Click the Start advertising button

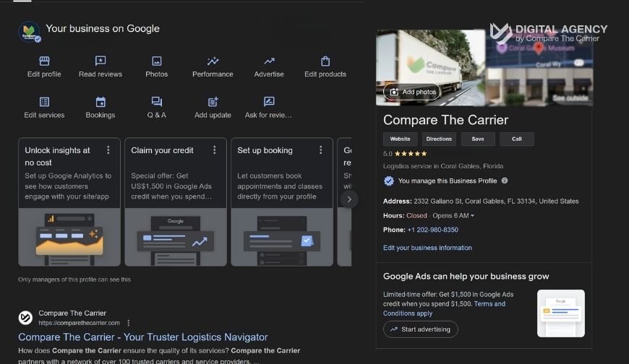[420, 329]
